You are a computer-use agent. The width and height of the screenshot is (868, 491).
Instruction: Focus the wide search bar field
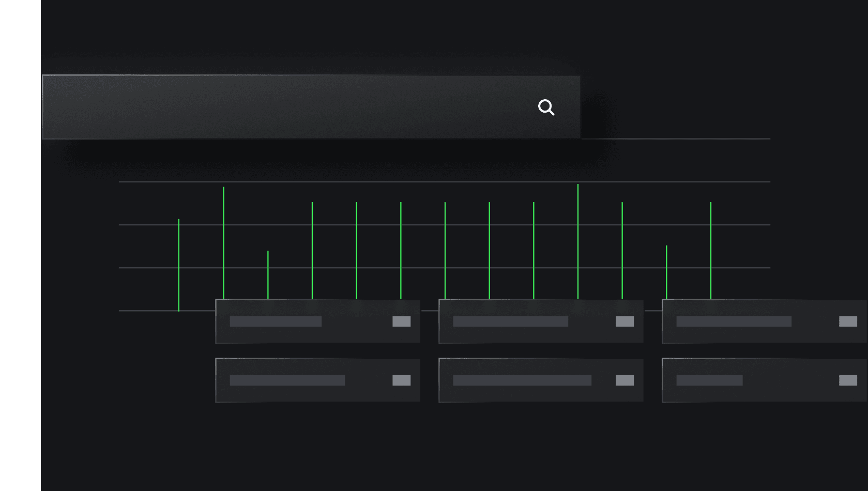point(311,107)
